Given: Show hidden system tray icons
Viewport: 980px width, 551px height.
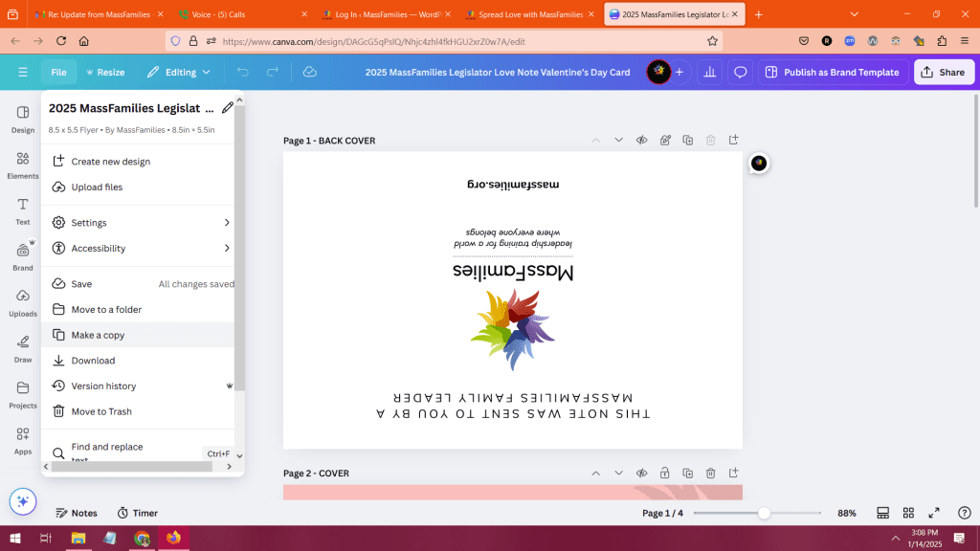Looking at the screenshot, I should (896, 538).
